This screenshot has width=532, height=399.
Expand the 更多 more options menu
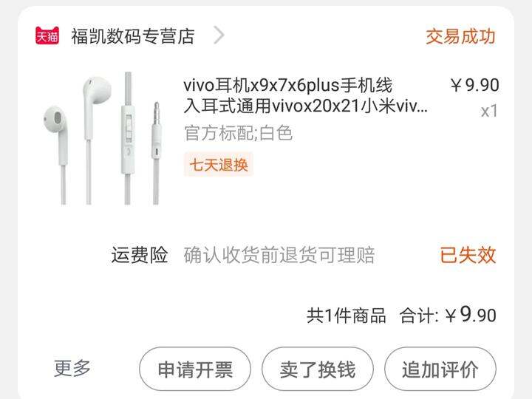pyautogui.click(x=72, y=368)
